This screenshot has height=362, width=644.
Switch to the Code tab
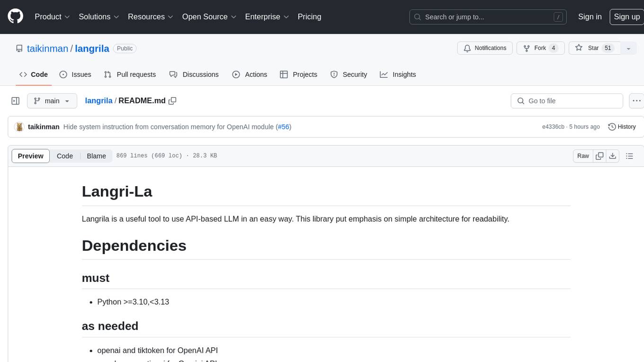click(34, 74)
